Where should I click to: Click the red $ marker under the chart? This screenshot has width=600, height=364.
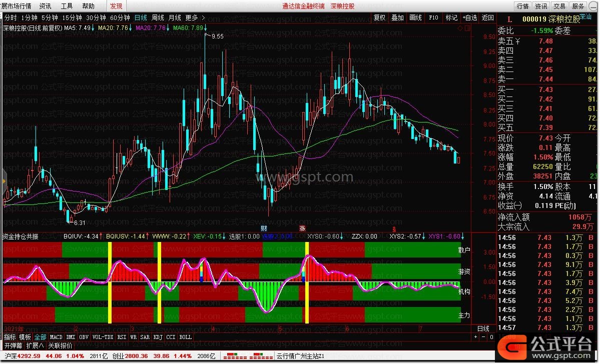394,230
